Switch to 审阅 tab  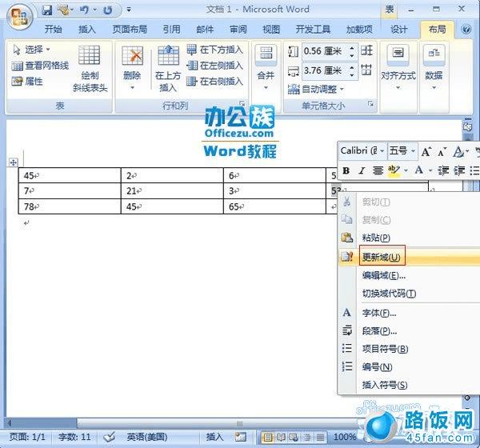tap(238, 30)
